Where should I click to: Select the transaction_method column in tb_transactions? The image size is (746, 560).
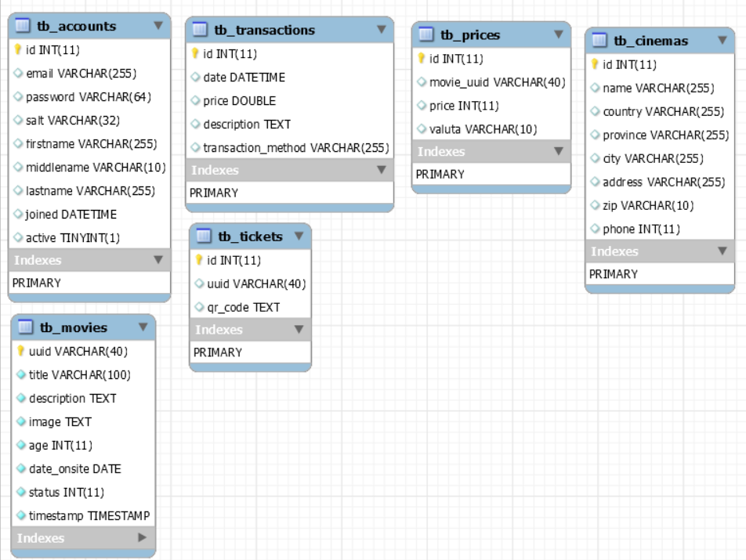[295, 147]
